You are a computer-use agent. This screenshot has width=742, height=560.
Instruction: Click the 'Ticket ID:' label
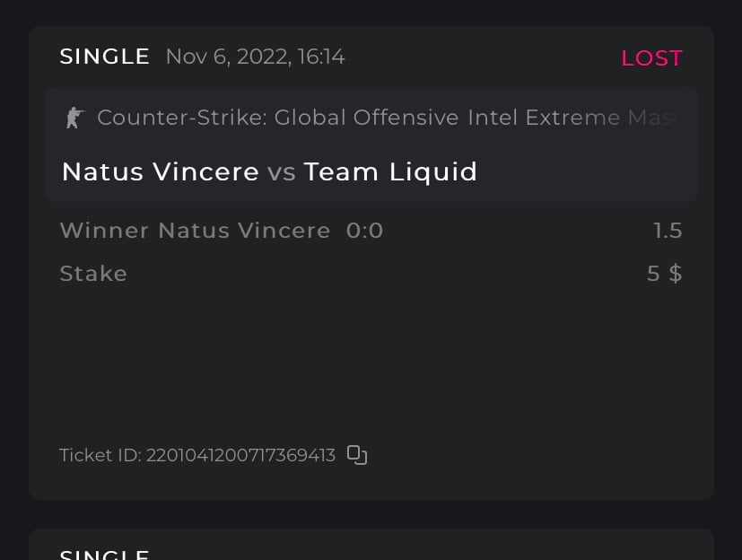(100, 455)
